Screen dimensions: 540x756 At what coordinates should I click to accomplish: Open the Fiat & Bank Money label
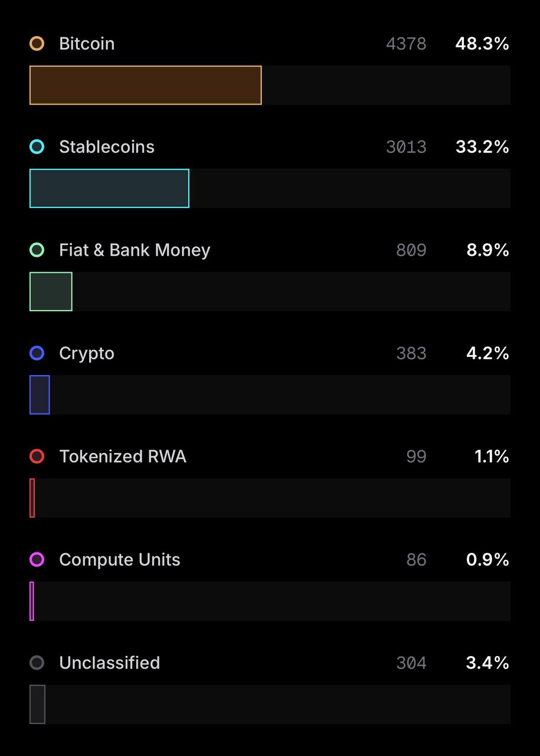[x=135, y=250]
